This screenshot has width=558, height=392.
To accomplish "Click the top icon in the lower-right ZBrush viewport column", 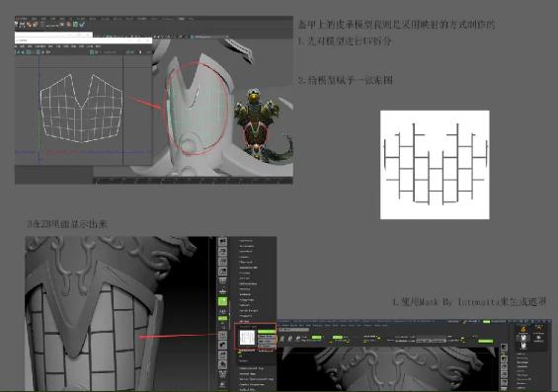I will 504,348.
